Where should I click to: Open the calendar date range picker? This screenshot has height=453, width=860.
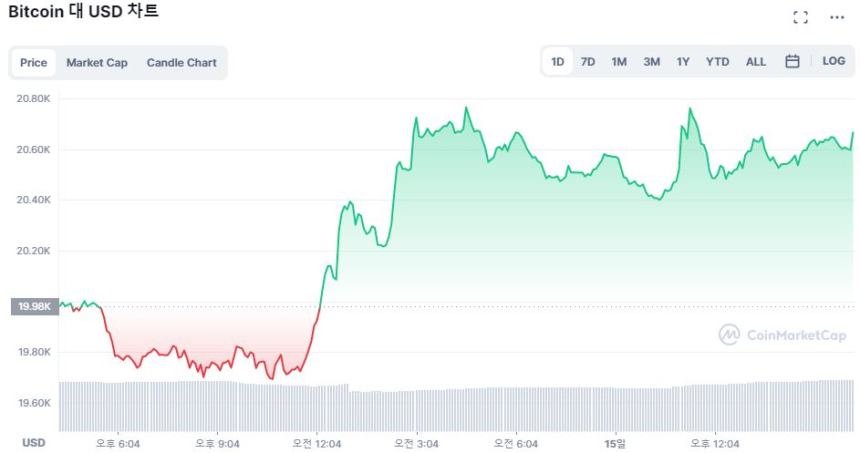click(792, 62)
